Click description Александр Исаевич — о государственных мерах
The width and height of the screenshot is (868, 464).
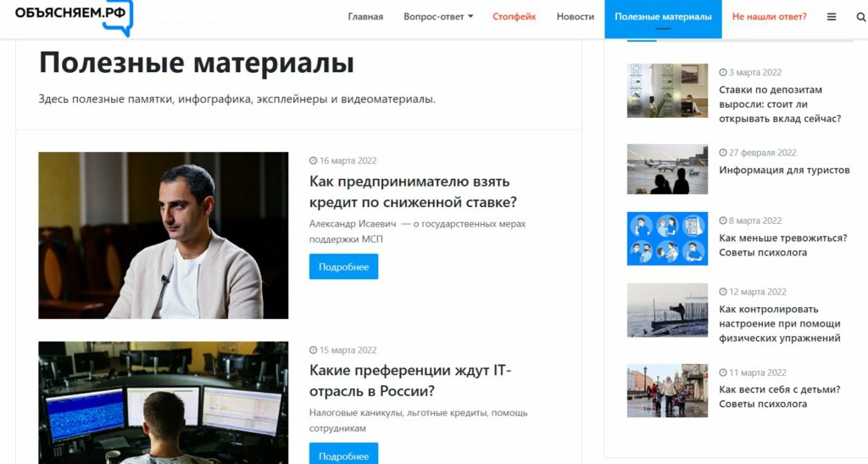click(x=417, y=232)
